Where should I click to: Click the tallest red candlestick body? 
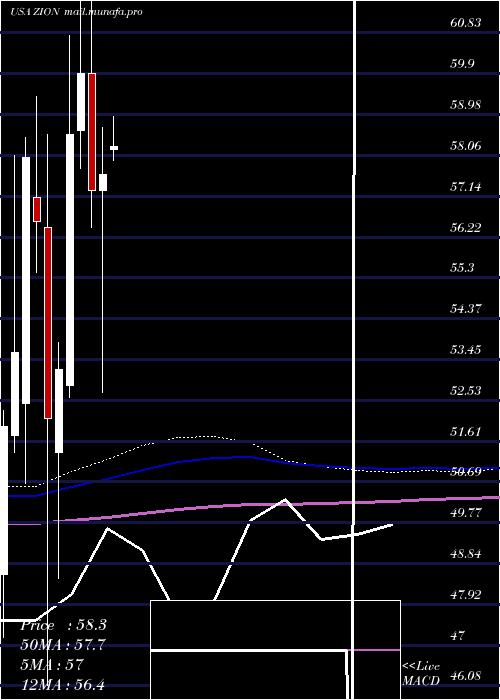pyautogui.click(x=48, y=323)
